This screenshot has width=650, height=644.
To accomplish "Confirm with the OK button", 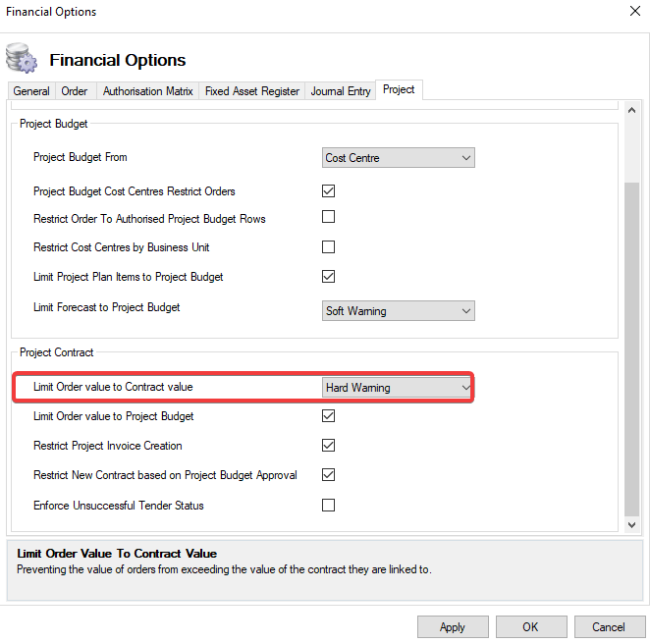I will point(530,627).
